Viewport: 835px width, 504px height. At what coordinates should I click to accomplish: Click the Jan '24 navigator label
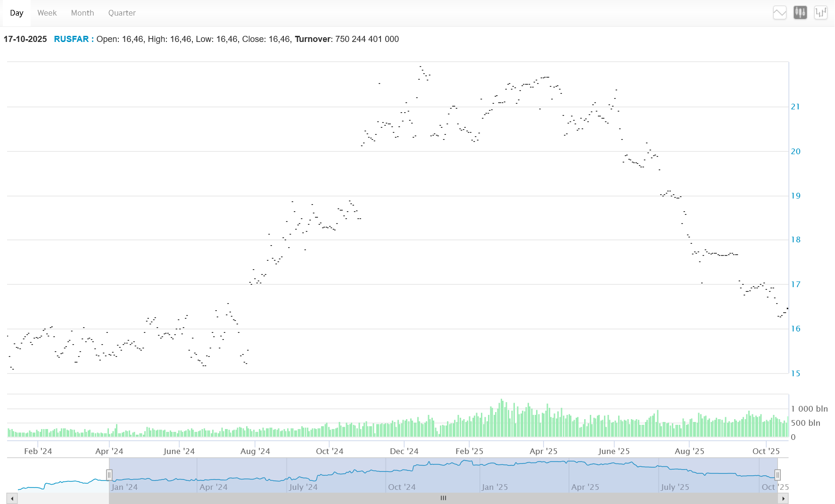point(124,487)
